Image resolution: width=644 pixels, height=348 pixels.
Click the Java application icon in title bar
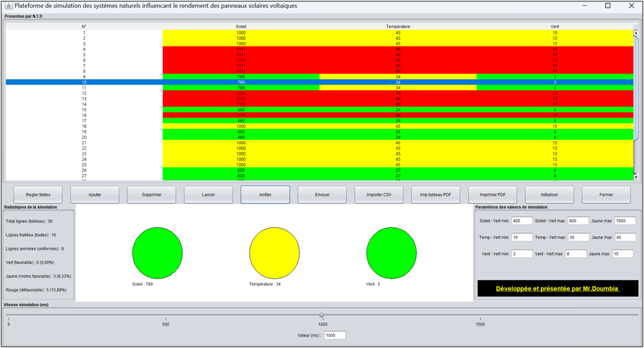pos(8,6)
